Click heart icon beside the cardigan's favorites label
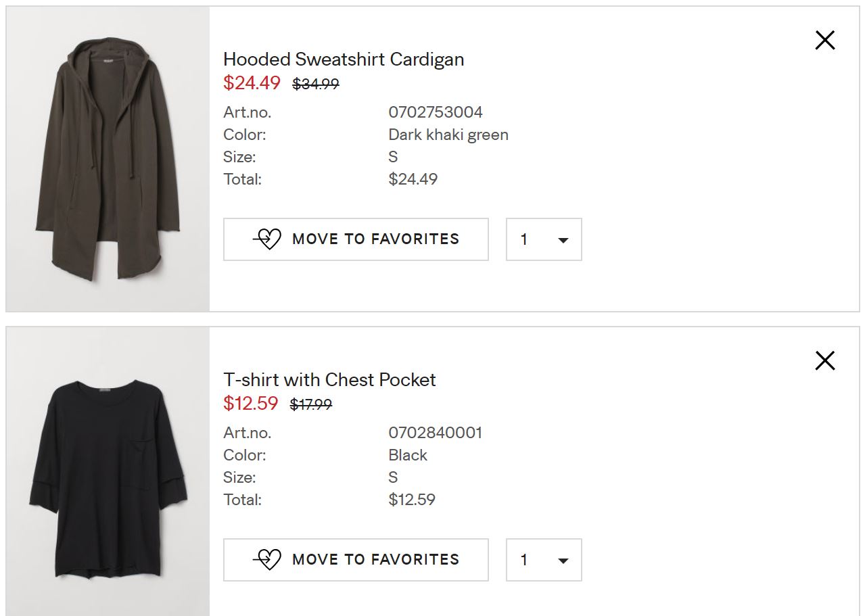Image resolution: width=865 pixels, height=616 pixels. coord(268,239)
